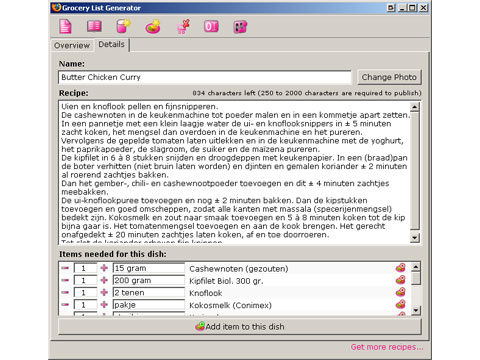Screen dimensions: 480x360
Task: Click the pink document page toolbar icon
Action: coord(65,26)
